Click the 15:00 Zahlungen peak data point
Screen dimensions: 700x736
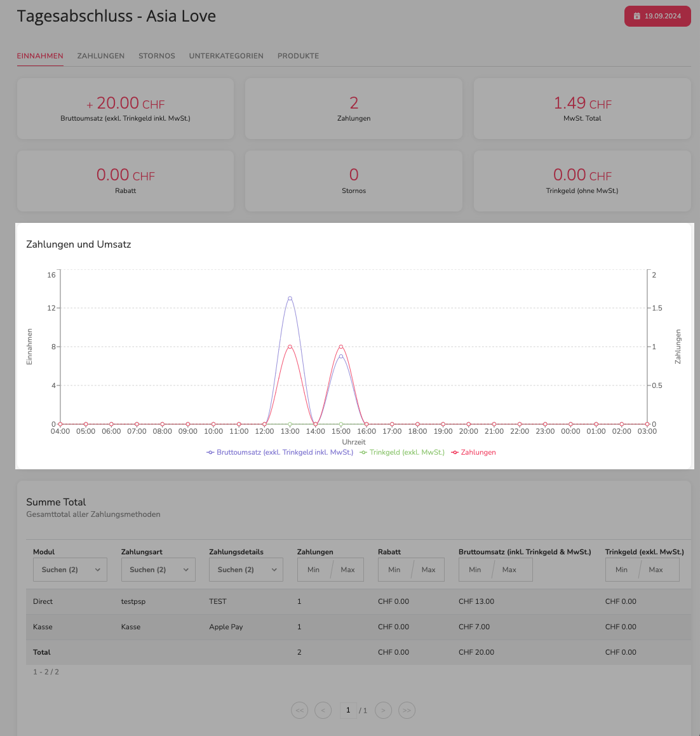pos(341,347)
